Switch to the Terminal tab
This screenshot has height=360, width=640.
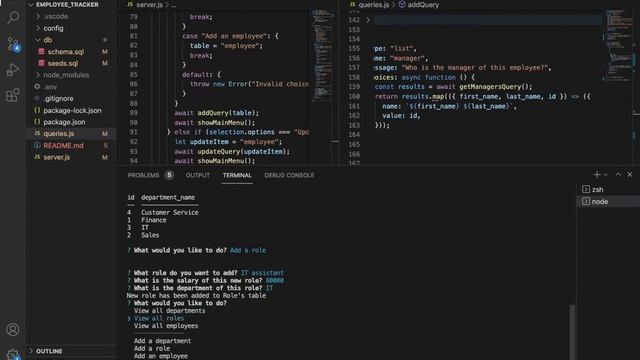tap(237, 175)
